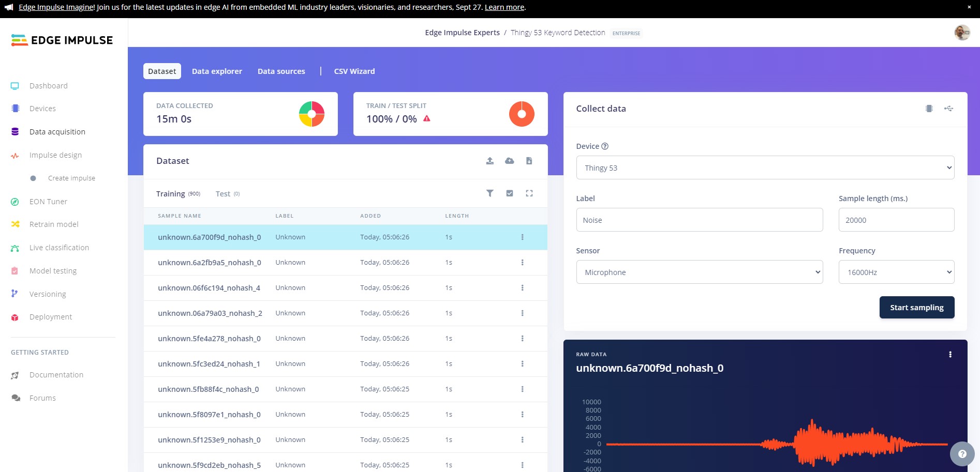The height and width of the screenshot is (472, 980).
Task: Click the Forums chat icon
Action: pos(16,398)
